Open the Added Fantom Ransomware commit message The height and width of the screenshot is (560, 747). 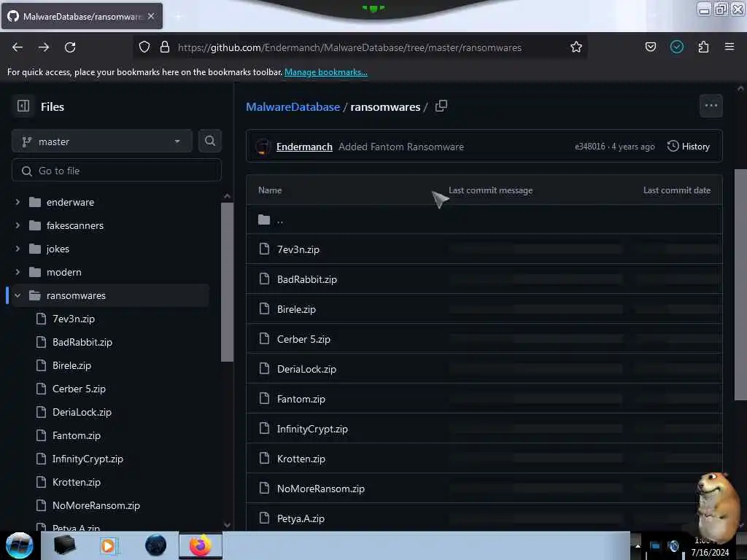point(401,147)
